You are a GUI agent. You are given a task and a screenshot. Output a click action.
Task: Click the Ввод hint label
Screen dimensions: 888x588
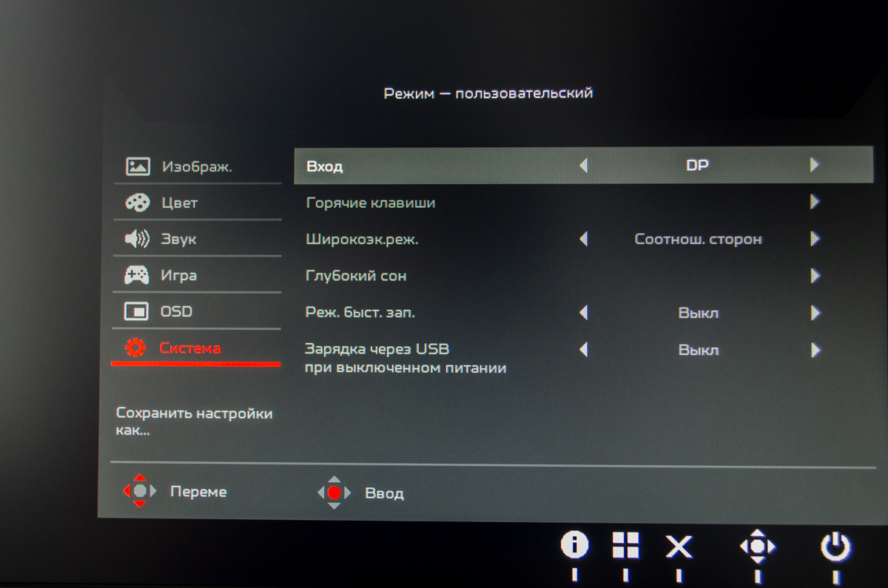coord(384,493)
